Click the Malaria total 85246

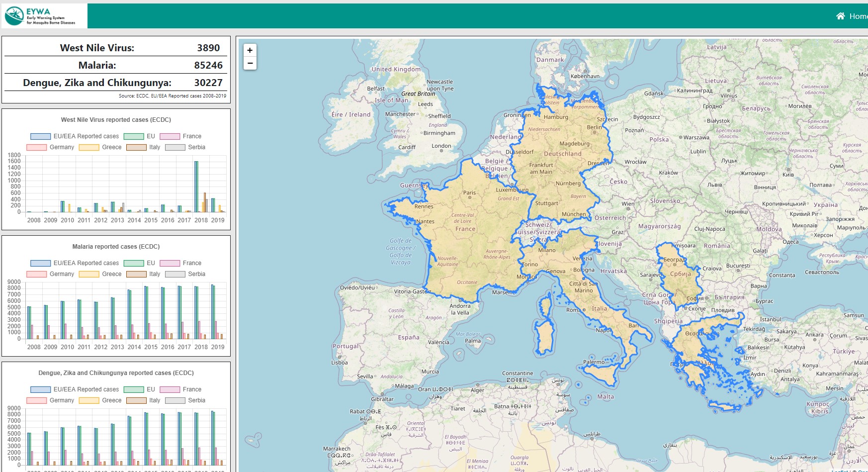click(x=208, y=65)
